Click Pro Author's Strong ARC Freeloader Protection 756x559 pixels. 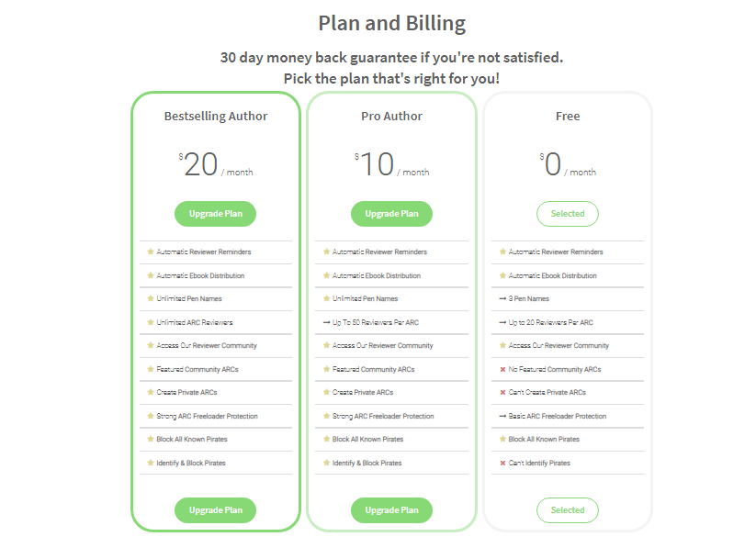(383, 417)
